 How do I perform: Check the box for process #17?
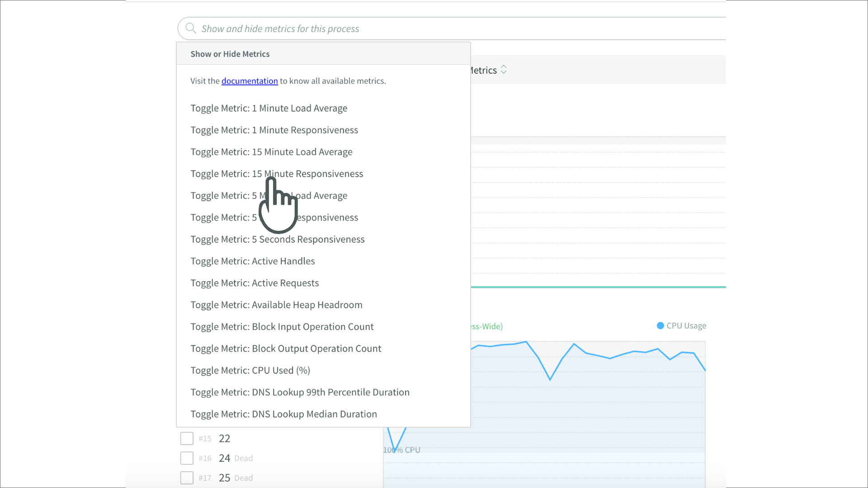click(187, 478)
